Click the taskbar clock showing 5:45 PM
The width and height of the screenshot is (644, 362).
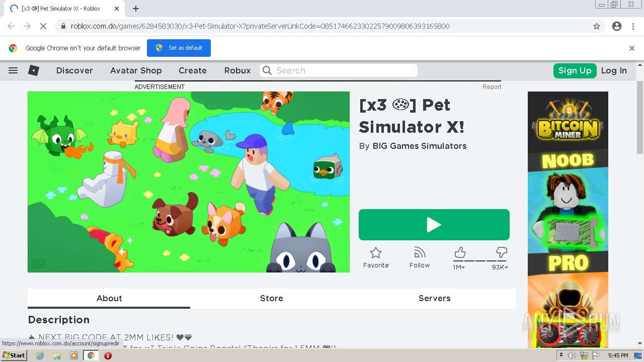[618, 355]
